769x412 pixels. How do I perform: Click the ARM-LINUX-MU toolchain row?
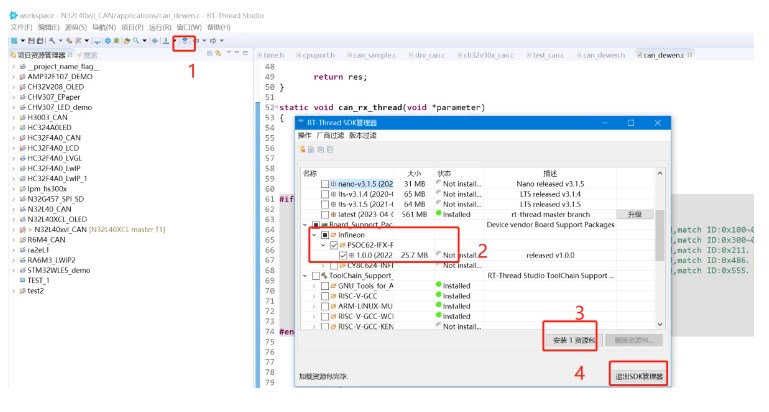(365, 306)
